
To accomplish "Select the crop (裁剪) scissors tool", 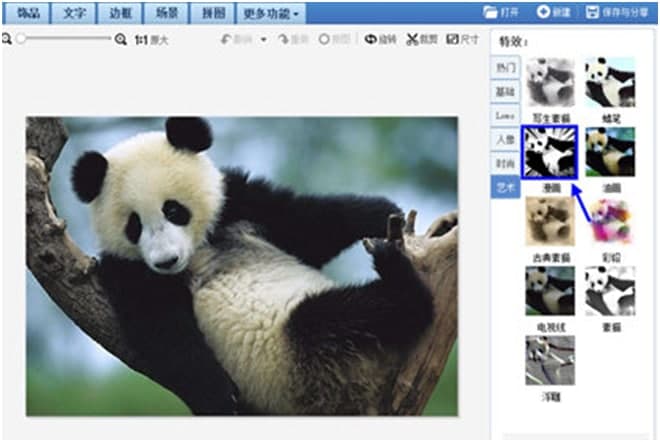I will 411,39.
